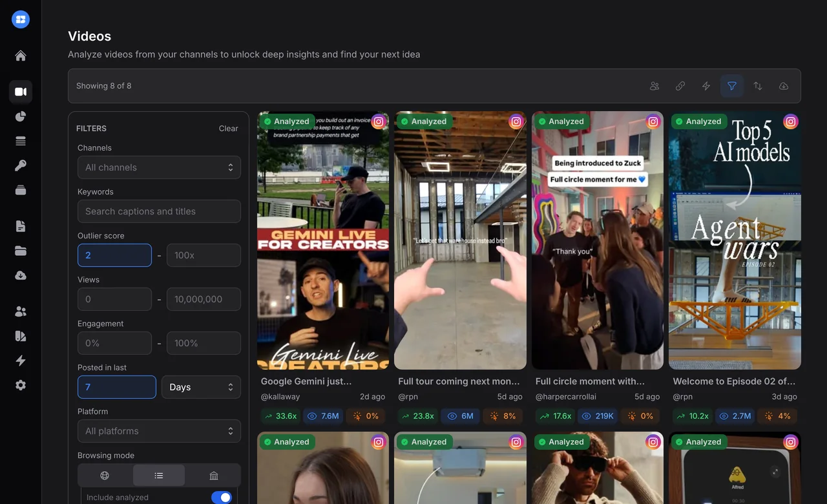The height and width of the screenshot is (504, 827).
Task: Click the Engagement minimum 0% field
Action: (114, 343)
